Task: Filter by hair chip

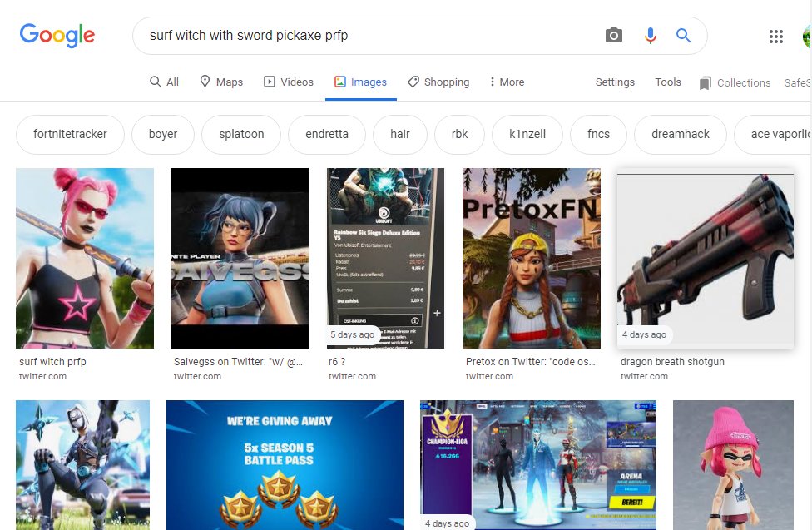Action: tap(400, 134)
